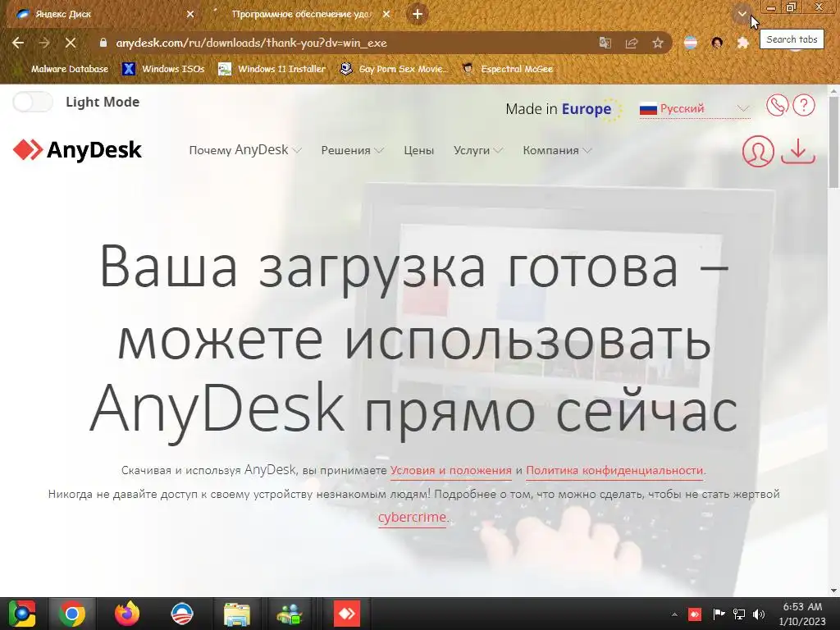Open the Espectral McGee bookmark
This screenshot has width=840, height=630.
(507, 69)
